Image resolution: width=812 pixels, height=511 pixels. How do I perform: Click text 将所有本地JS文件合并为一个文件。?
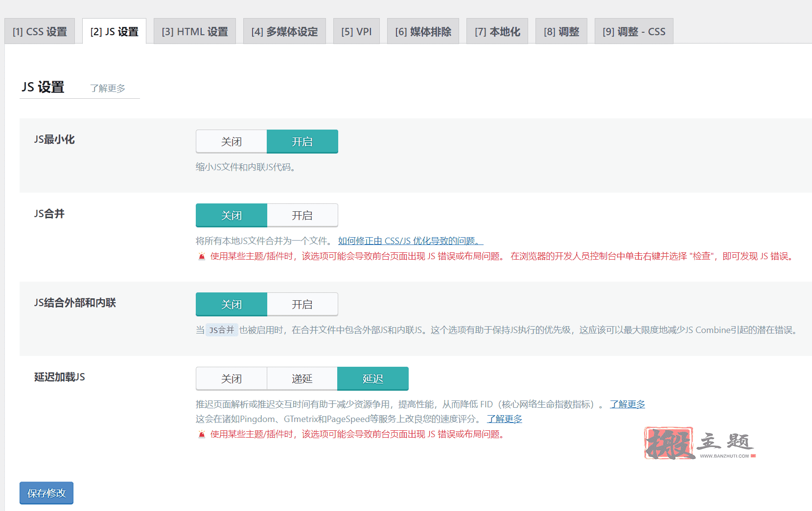click(264, 241)
